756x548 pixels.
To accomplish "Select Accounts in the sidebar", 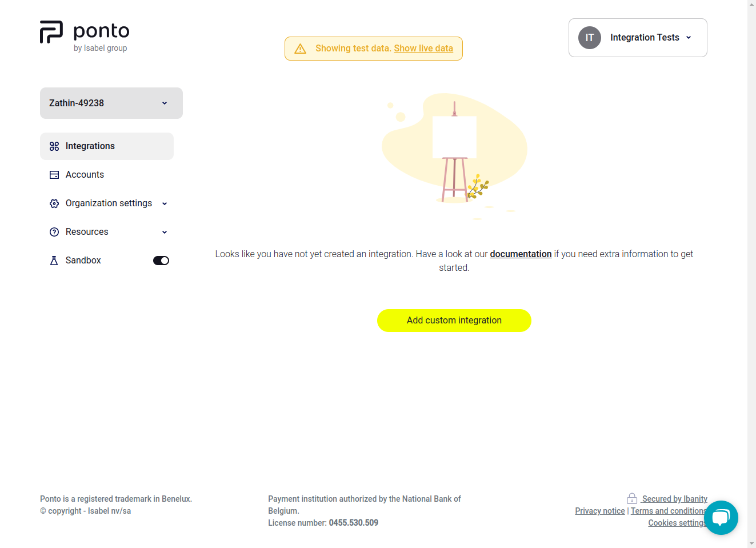I will click(x=85, y=174).
